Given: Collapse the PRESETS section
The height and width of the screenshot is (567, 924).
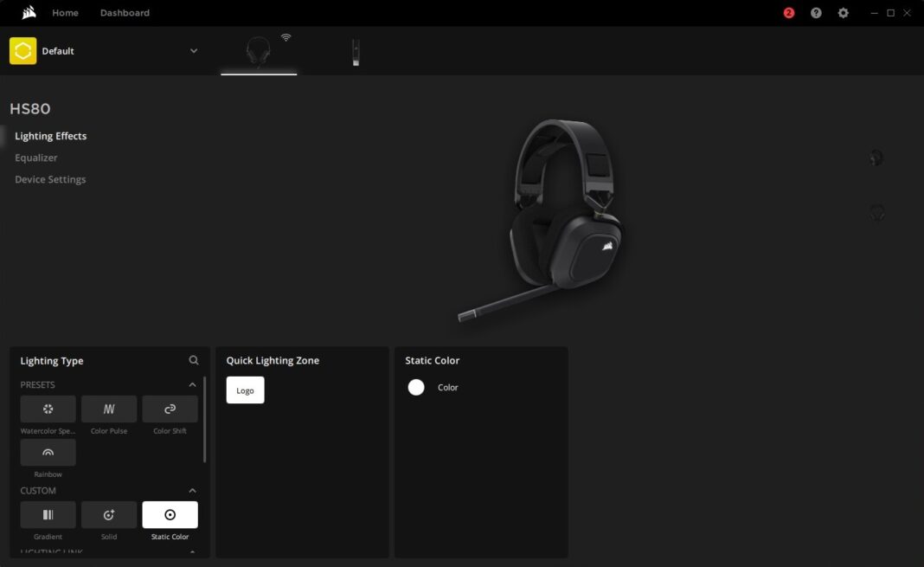Looking at the screenshot, I should pos(192,383).
